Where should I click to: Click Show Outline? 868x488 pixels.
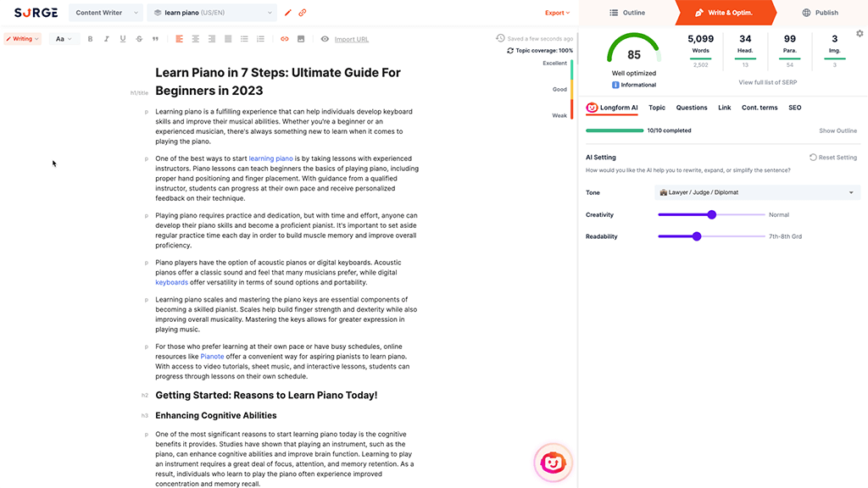837,130
